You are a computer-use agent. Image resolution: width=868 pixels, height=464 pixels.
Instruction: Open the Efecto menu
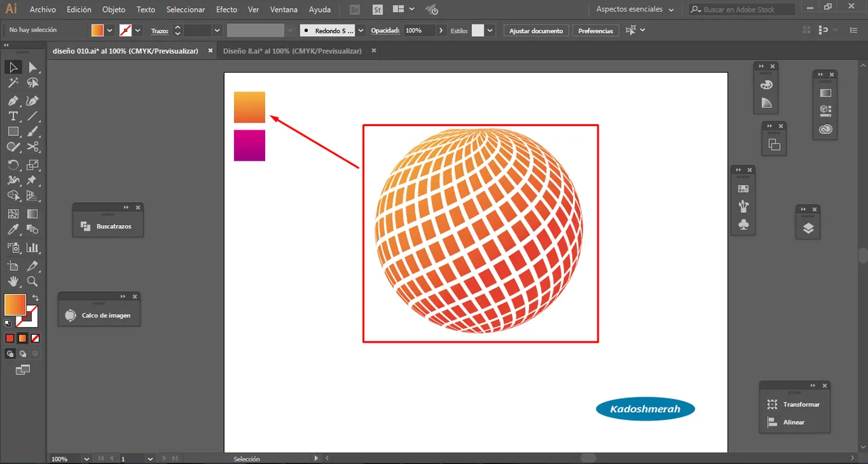226,9
